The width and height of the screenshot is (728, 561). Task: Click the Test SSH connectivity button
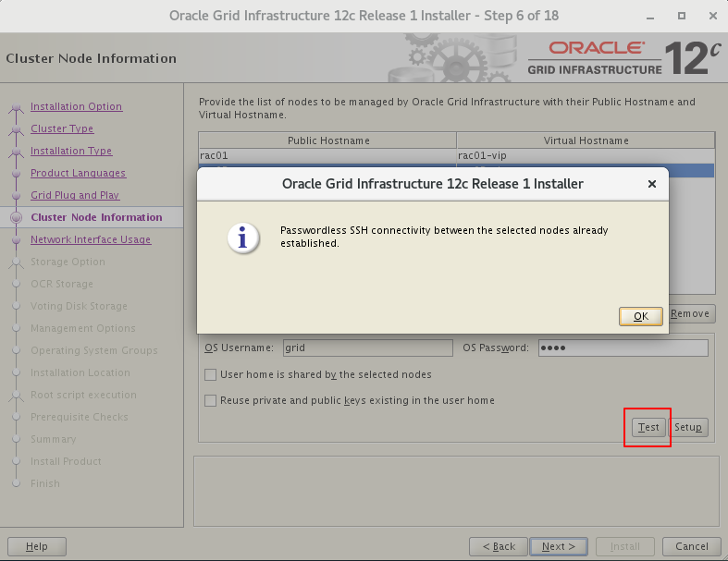[648, 427]
